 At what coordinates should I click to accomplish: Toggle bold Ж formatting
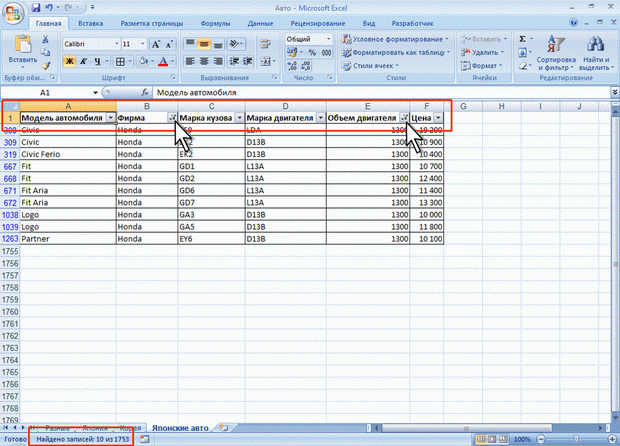(x=70, y=61)
